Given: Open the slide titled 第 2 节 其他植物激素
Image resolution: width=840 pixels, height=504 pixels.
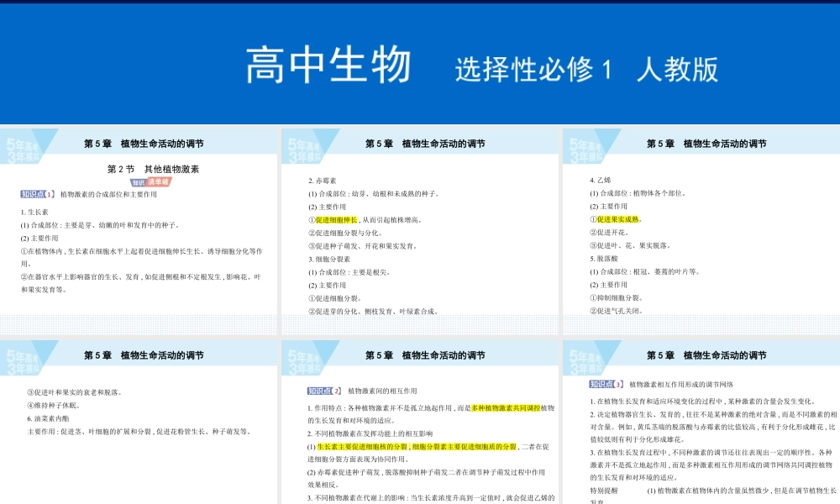Looking at the screenshot, I should [139, 231].
